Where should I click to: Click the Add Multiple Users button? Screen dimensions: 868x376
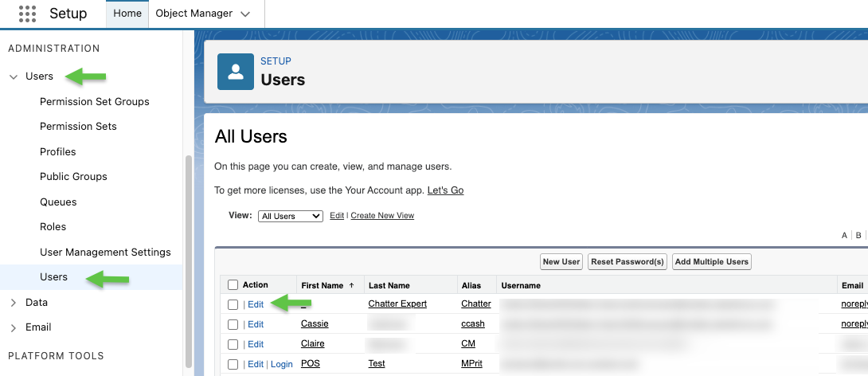pos(712,262)
